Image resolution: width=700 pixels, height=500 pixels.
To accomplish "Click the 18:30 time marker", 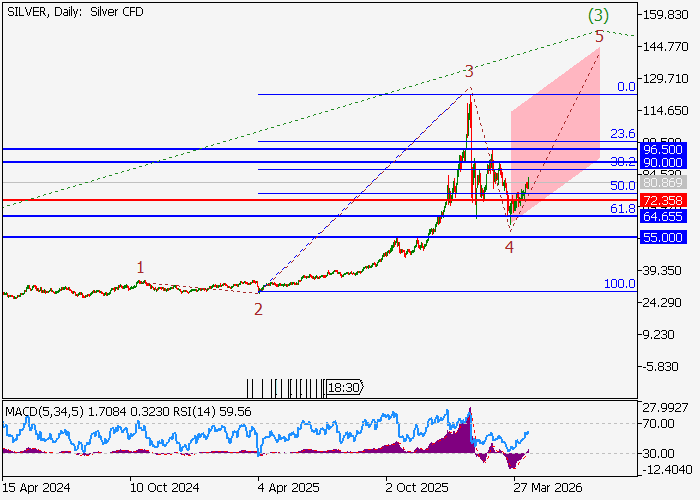I will [343, 386].
